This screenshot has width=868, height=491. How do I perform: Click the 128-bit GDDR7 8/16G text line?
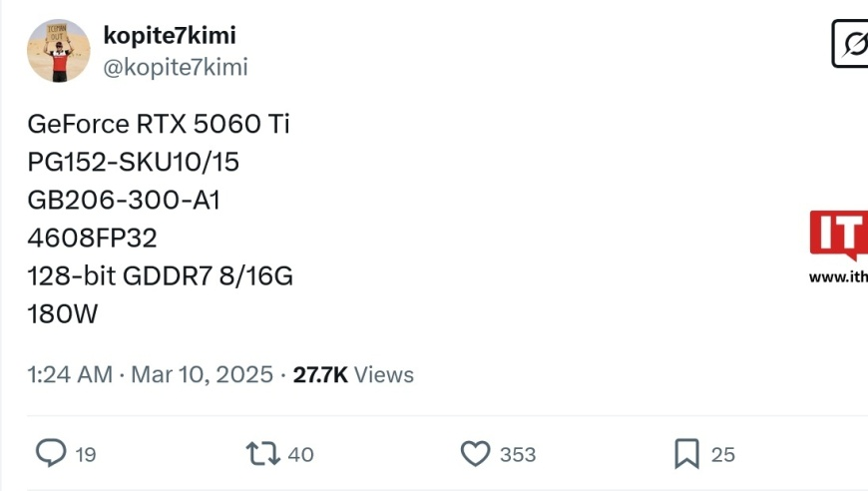point(160,275)
